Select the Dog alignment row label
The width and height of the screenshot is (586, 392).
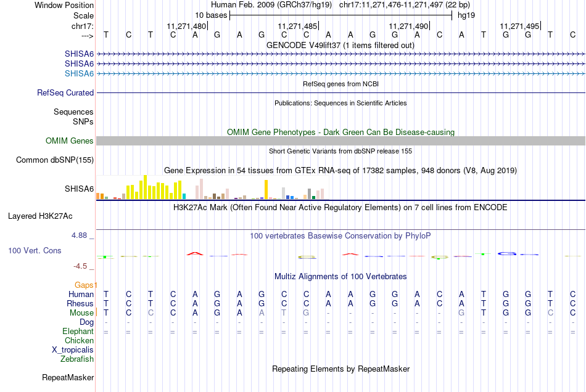(x=86, y=322)
